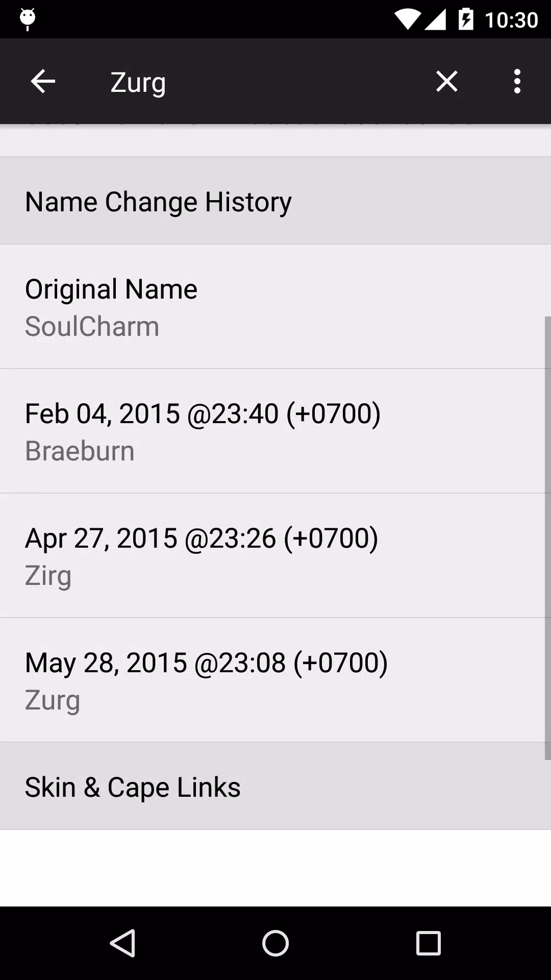The image size is (551, 980).
Task: Select the Name Change History header
Action: 158,201
